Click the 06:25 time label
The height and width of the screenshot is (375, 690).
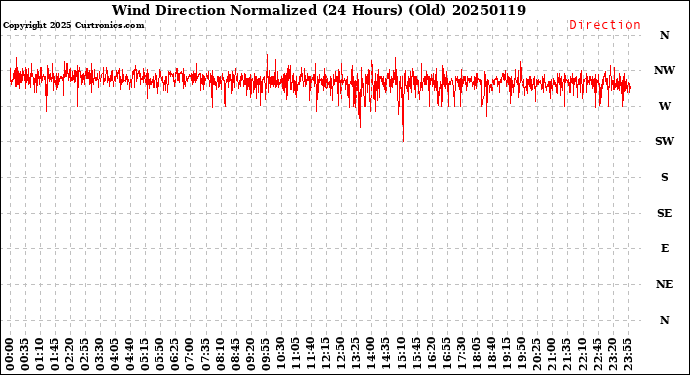coord(176,354)
